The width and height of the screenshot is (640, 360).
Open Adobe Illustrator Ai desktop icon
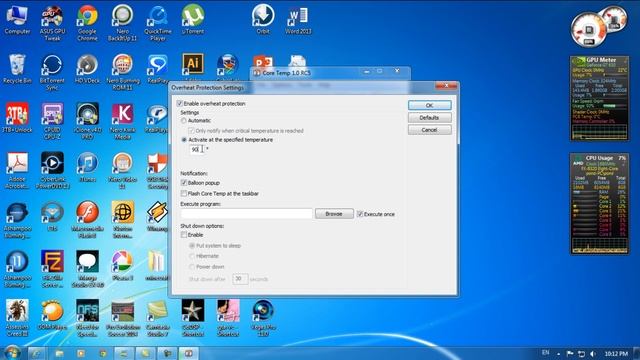193,65
